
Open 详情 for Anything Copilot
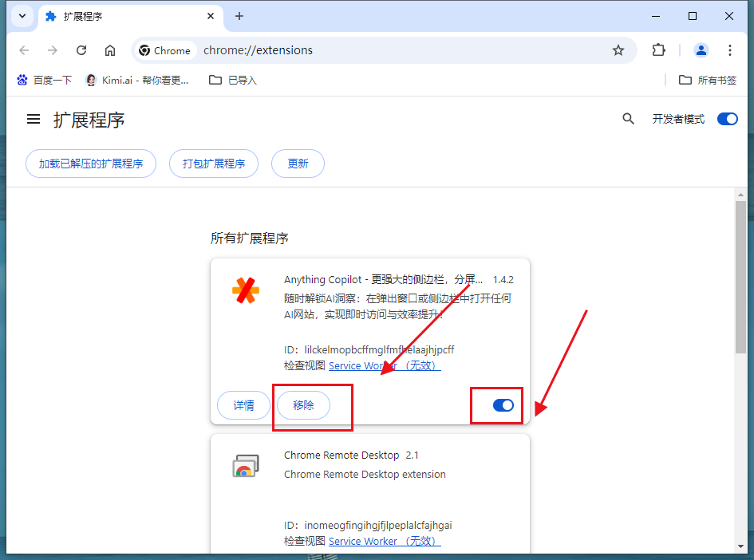click(x=244, y=405)
